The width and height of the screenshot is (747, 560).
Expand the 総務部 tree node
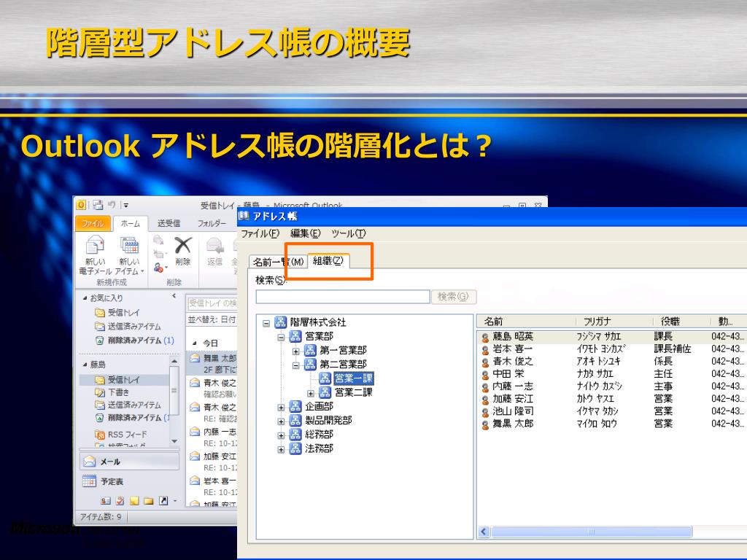coord(281,435)
